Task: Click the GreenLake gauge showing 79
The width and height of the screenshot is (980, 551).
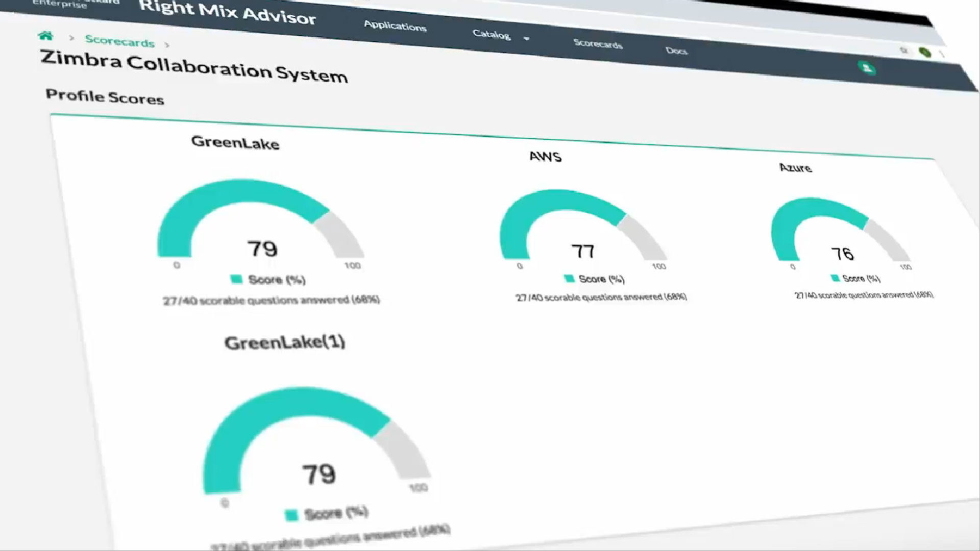Action: pos(261,219)
